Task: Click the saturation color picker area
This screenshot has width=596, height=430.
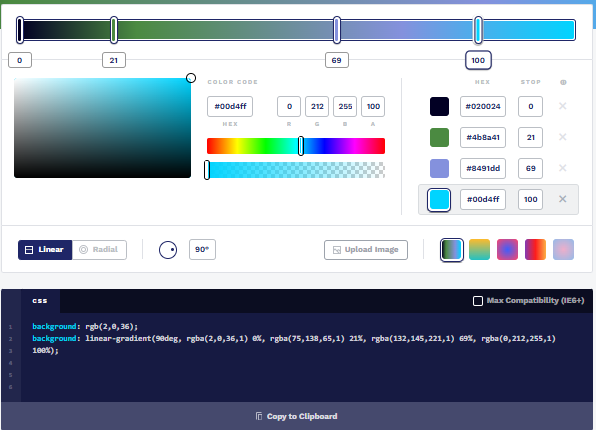Action: tap(103, 128)
